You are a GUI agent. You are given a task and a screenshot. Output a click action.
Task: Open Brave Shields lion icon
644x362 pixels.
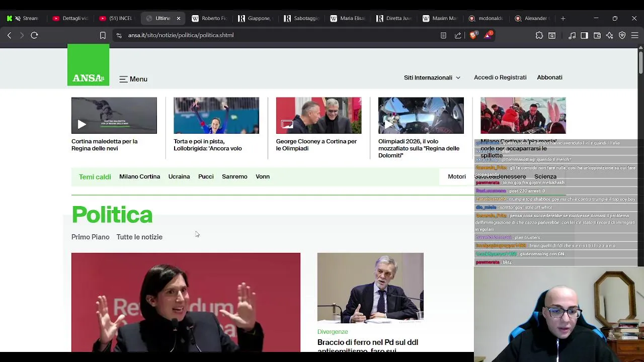pyautogui.click(x=473, y=35)
